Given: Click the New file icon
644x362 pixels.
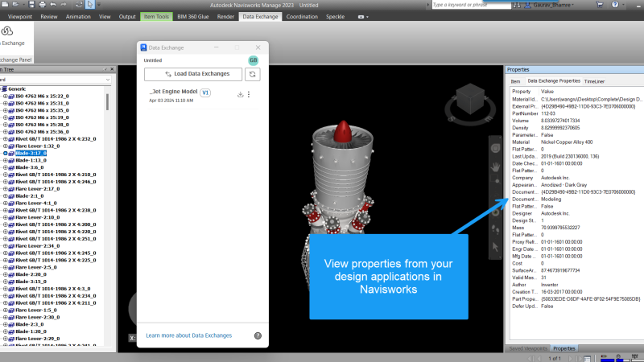Looking at the screenshot, I should [x=5, y=5].
